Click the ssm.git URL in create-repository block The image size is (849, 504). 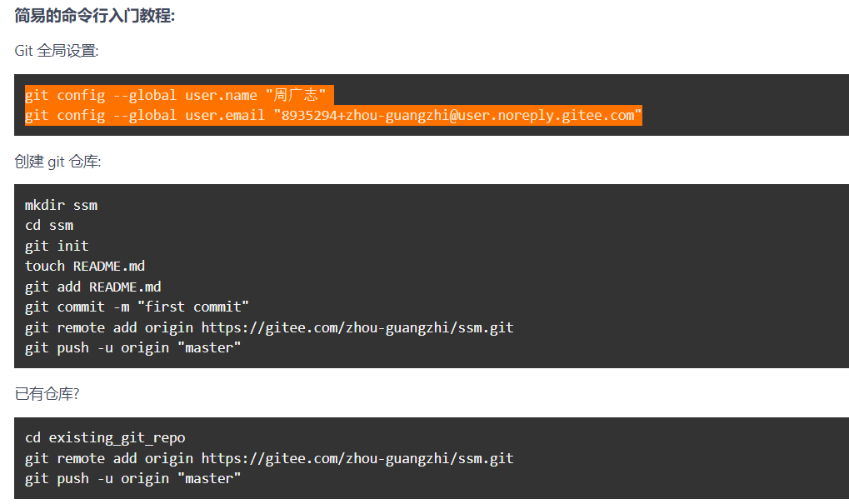click(x=357, y=327)
